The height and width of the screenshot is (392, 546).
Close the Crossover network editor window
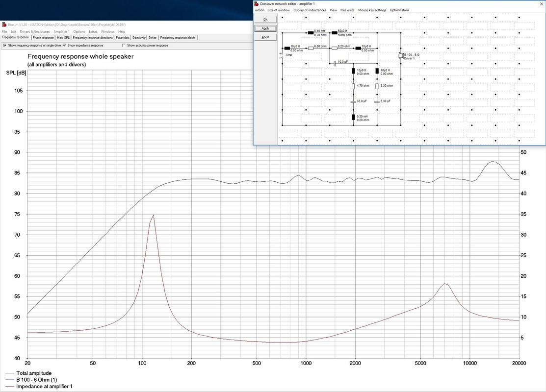541,3
